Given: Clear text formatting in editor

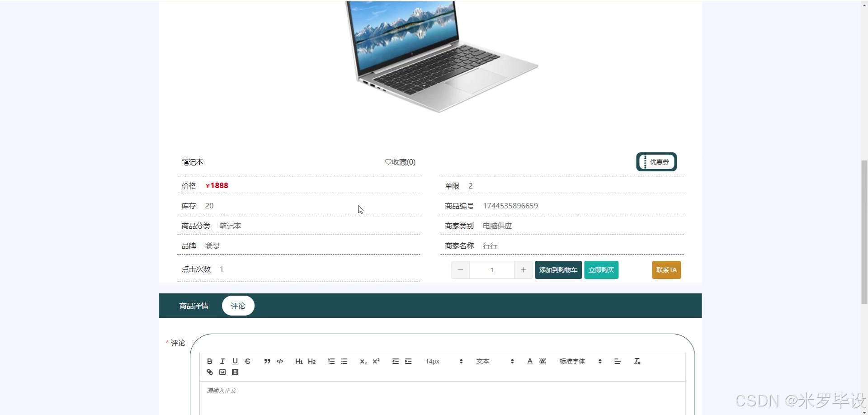Looking at the screenshot, I should click(x=637, y=361).
